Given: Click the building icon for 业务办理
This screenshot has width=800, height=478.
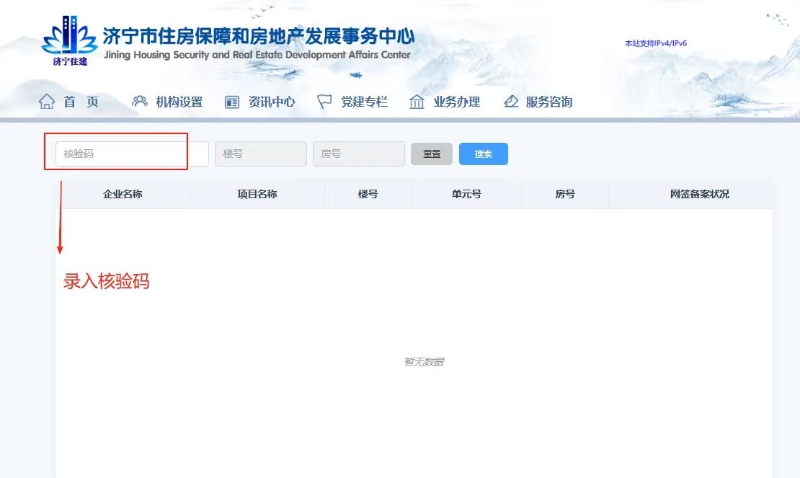Looking at the screenshot, I should 417,102.
